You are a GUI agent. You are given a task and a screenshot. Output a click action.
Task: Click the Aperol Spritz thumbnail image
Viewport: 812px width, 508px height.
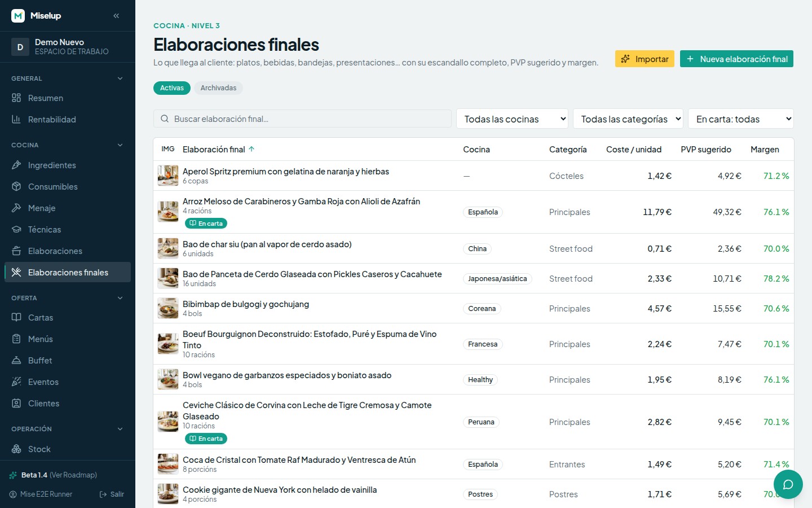168,176
